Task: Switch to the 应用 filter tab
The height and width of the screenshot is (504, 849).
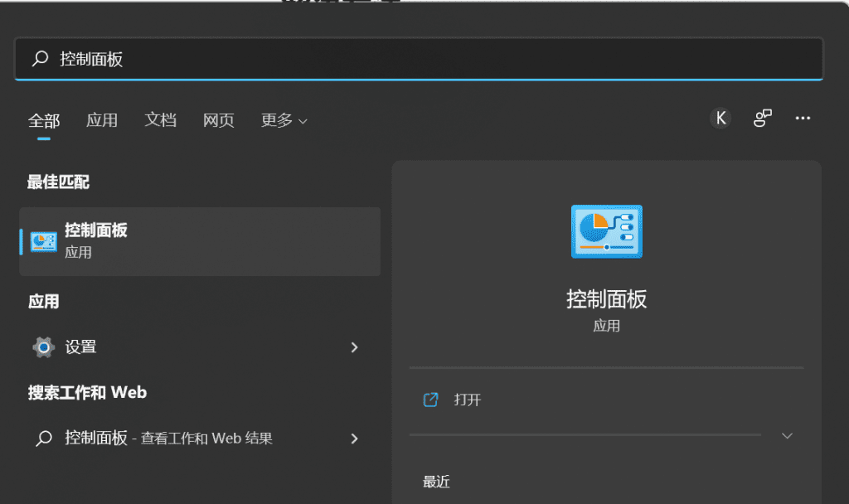Action: coord(102,120)
